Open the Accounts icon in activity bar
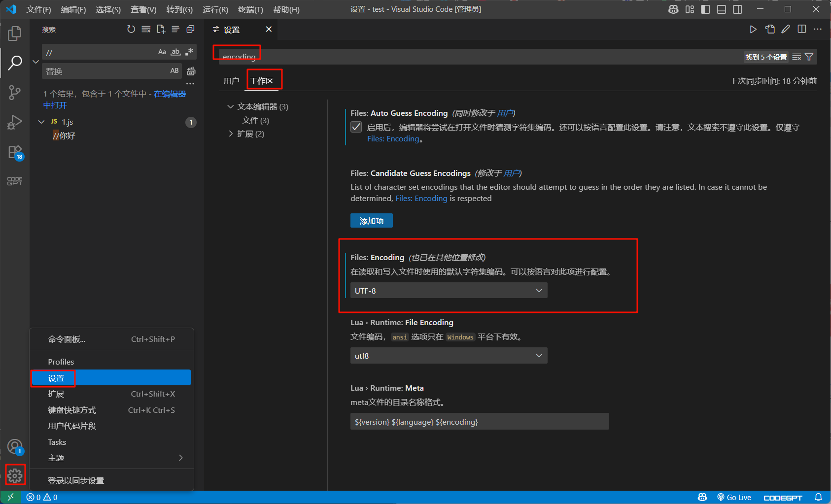831x504 pixels. 15,447
